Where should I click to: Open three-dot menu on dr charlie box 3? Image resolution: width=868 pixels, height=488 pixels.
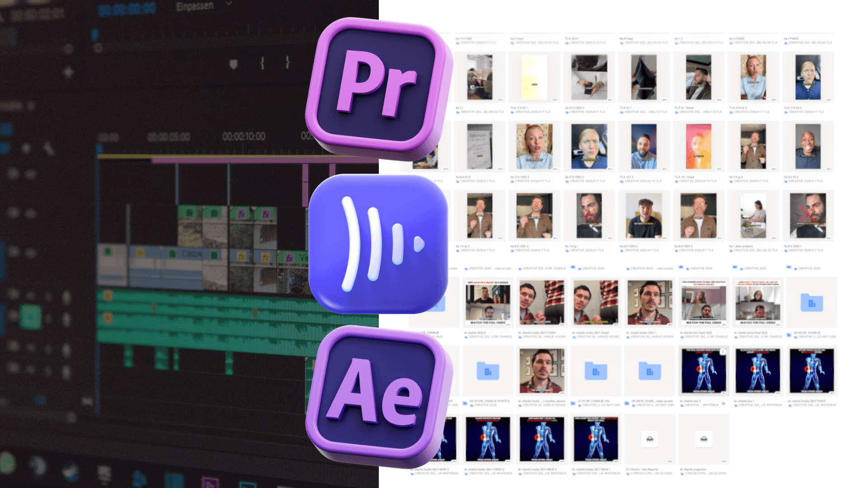(723, 352)
